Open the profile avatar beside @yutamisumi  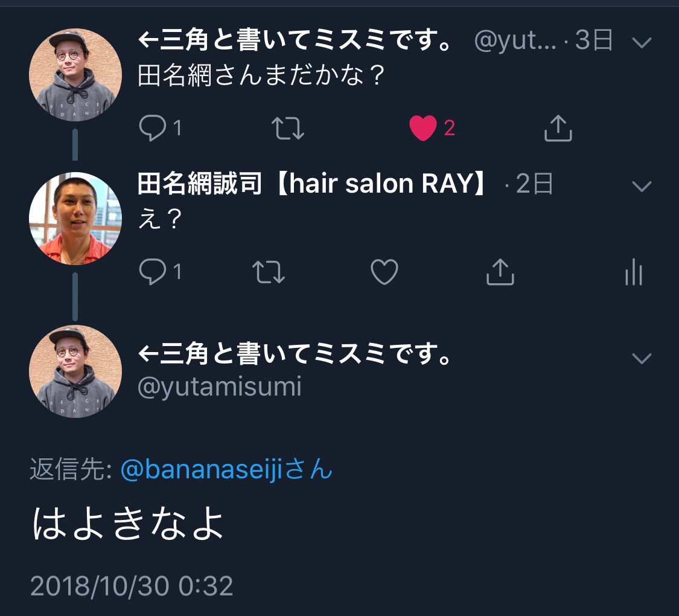coord(75,371)
